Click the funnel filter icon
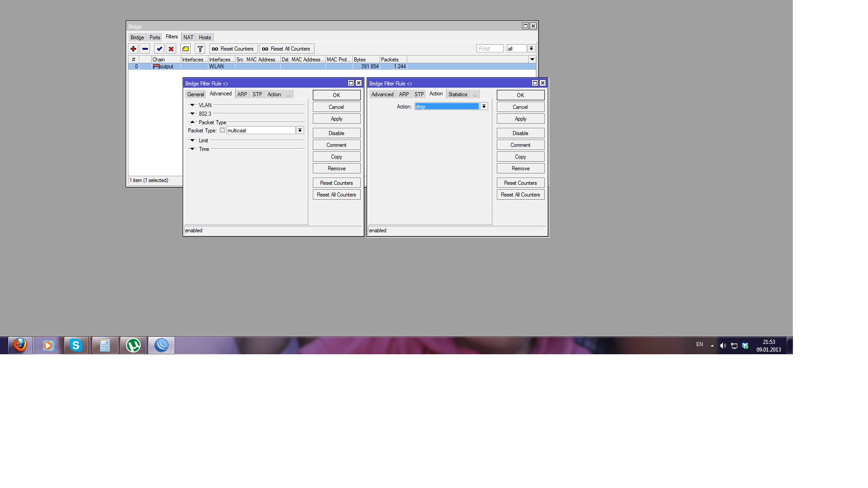The image size is (868, 488). pos(200,49)
